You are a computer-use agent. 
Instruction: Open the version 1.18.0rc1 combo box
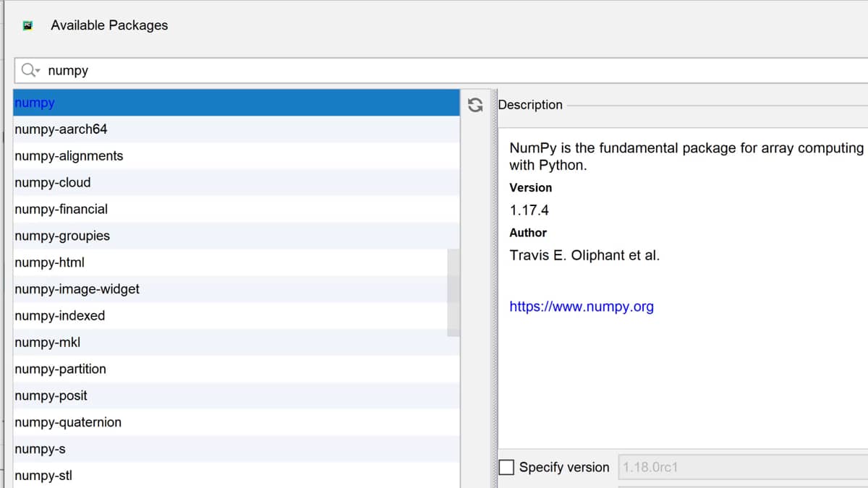(743, 467)
